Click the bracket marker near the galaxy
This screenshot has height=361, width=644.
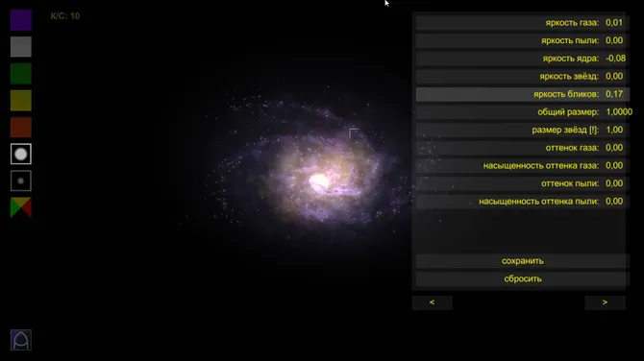pyautogui.click(x=353, y=133)
